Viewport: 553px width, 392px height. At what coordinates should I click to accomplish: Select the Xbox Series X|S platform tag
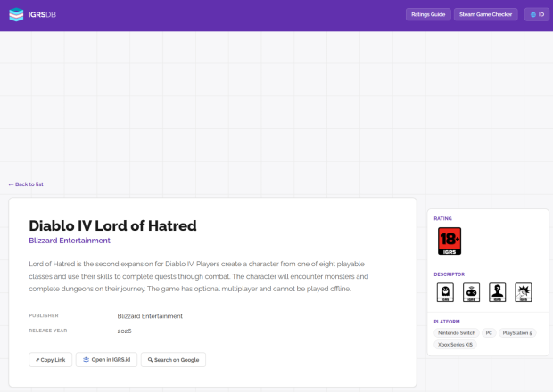[455, 345]
